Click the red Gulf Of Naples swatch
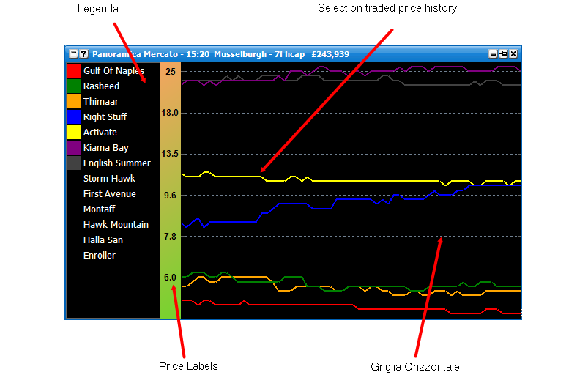This screenshot has width=588, height=375. click(74, 70)
